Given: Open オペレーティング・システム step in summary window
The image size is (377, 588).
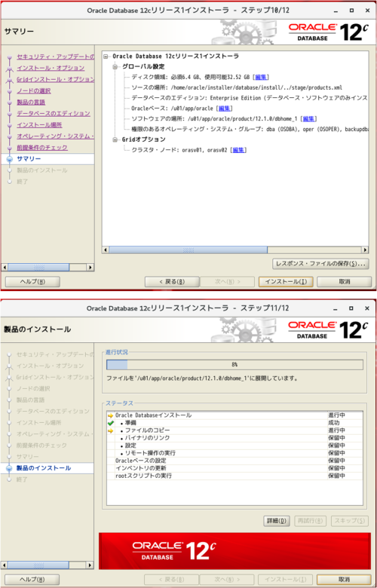Looking at the screenshot, I should [56, 136].
